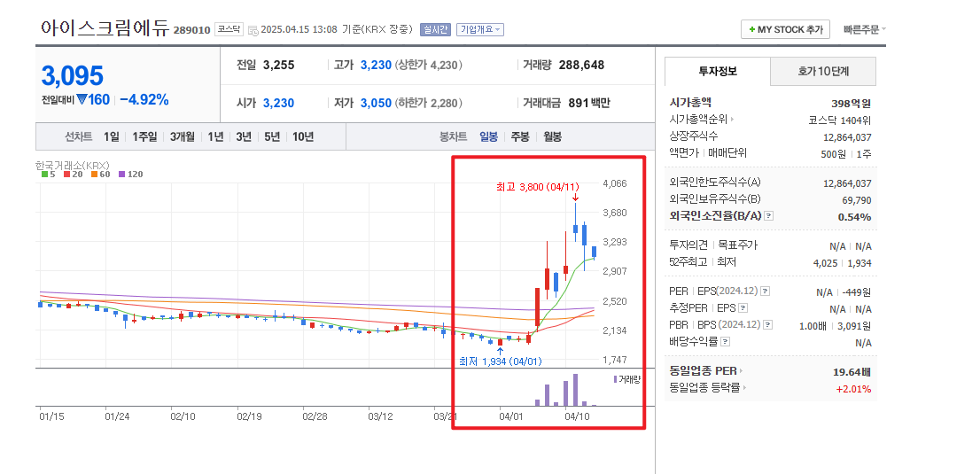Click the +2.01% 동일업종 등락률 value
The height and width of the screenshot is (474, 980).
(854, 389)
